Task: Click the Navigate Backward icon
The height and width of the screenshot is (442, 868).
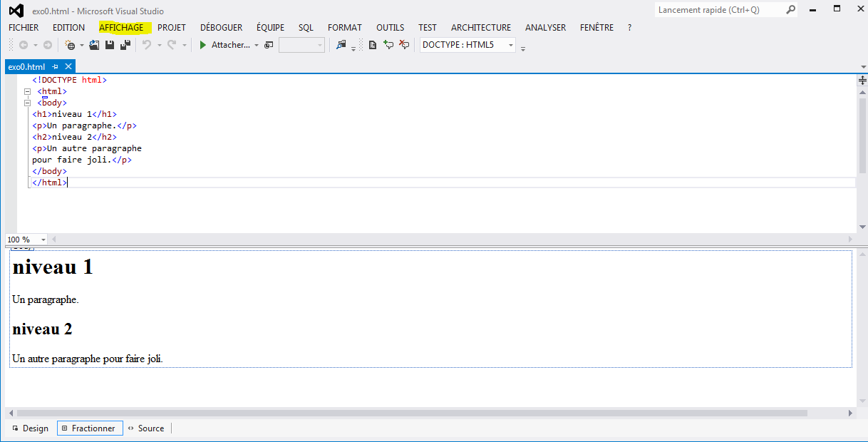Action: pos(24,45)
